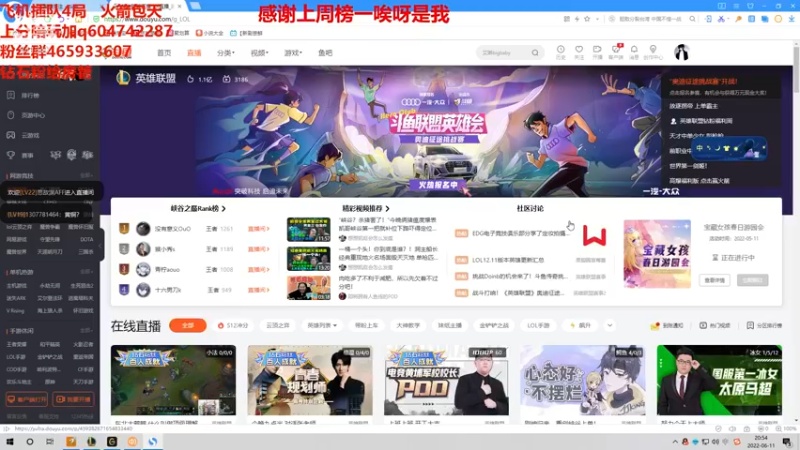Open the 国服第一冰女 太原马超 stream thumbnail
Image resolution: width=800 pixels, height=450 pixels.
coord(719,380)
